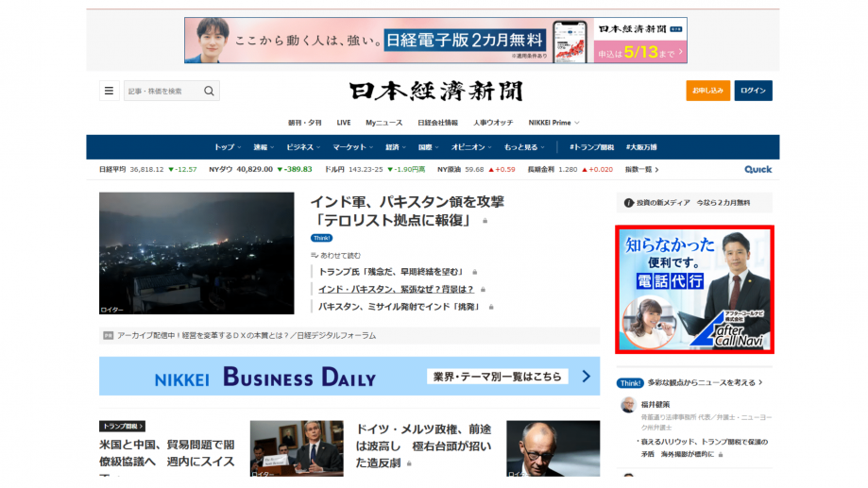This screenshot has height=488, width=868.
Task: Open the #トランプ関税 hashtag link
Action: tap(591, 147)
